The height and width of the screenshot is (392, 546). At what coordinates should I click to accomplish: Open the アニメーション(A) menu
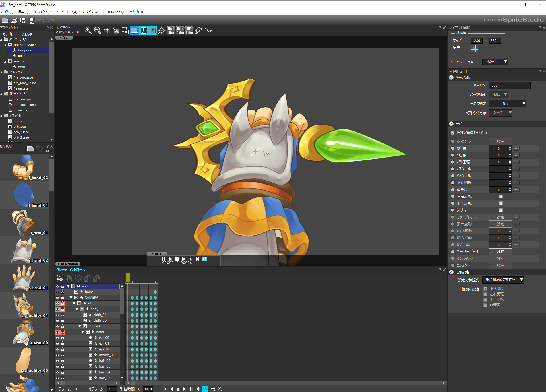click(x=67, y=12)
